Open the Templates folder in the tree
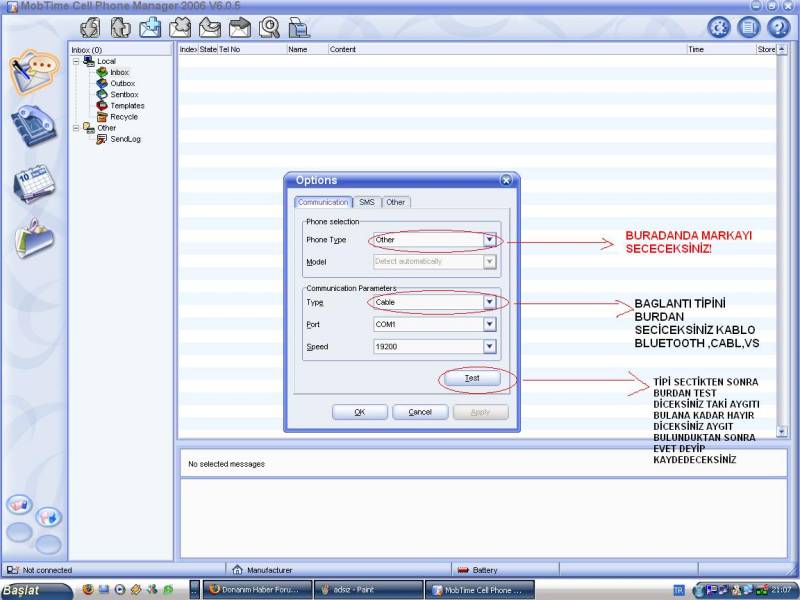800x600 pixels. point(127,106)
